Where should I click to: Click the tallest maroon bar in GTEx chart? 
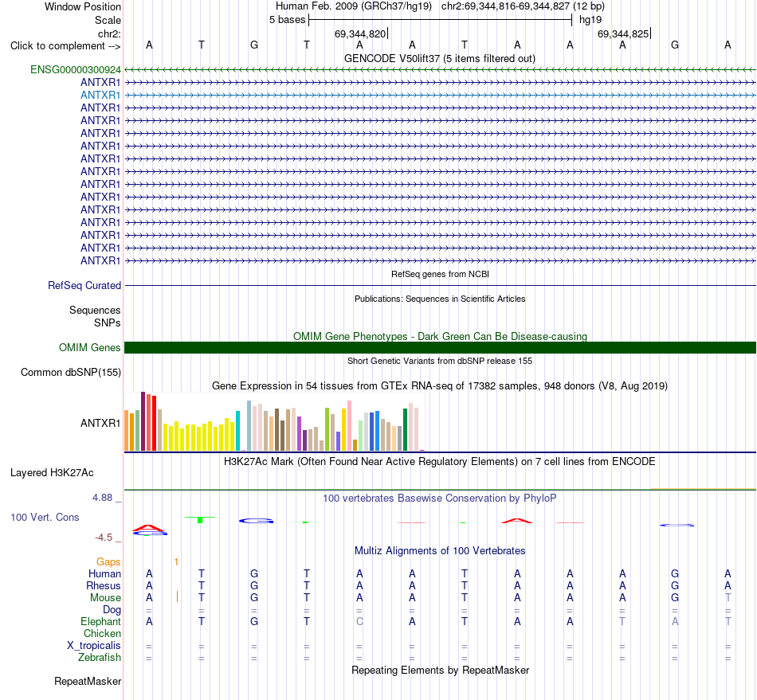click(143, 421)
